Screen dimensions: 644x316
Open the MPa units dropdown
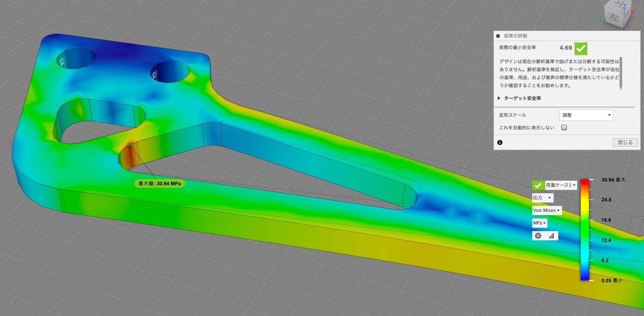(539, 223)
